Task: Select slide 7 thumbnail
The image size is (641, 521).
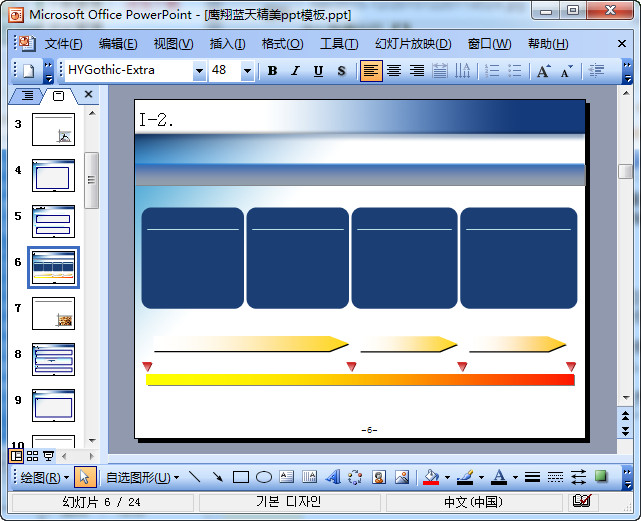Action: (54, 313)
